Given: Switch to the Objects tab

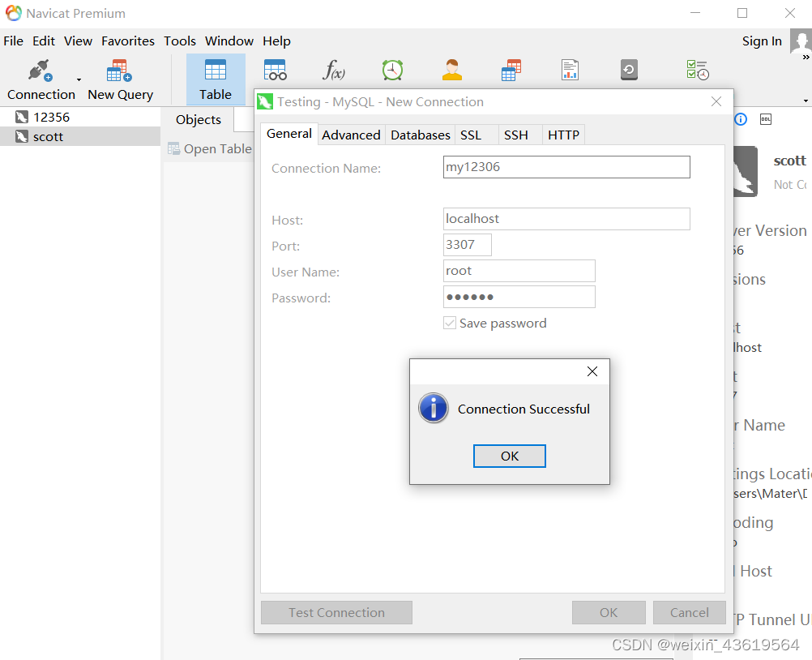Looking at the screenshot, I should pyautogui.click(x=199, y=120).
